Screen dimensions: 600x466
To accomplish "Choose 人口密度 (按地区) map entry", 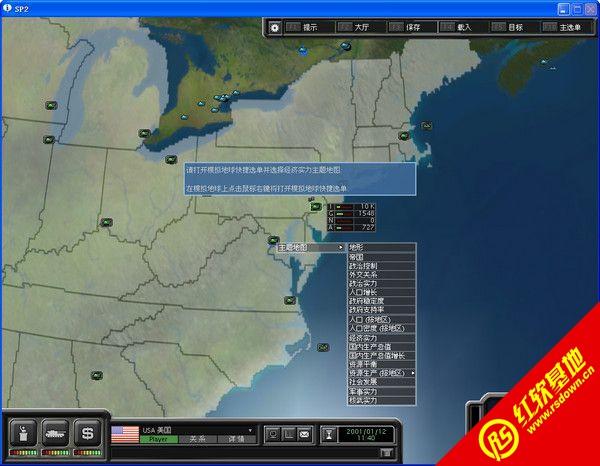I will pos(382,328).
